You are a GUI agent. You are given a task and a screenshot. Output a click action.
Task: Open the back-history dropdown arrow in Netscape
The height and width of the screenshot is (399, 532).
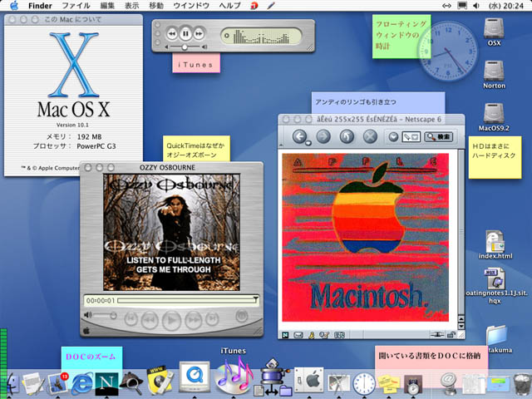[308, 144]
